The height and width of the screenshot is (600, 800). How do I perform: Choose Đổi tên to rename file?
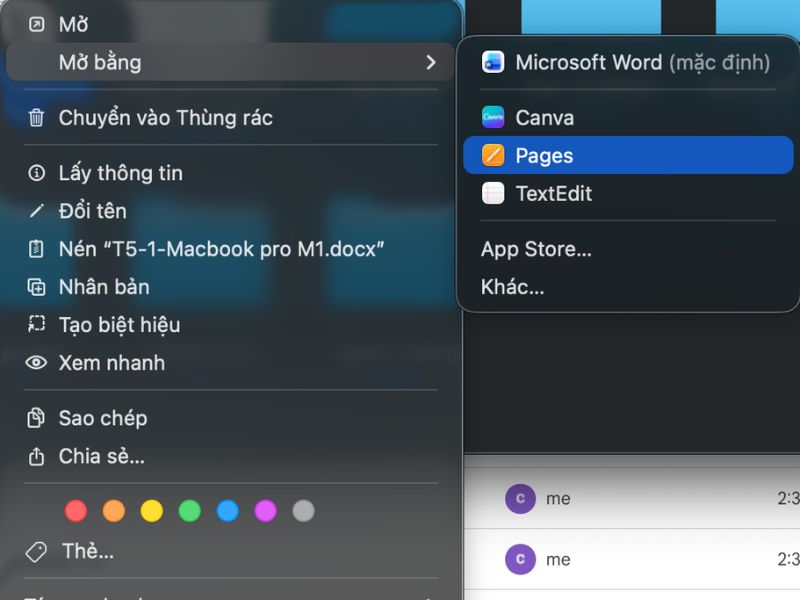pos(230,211)
